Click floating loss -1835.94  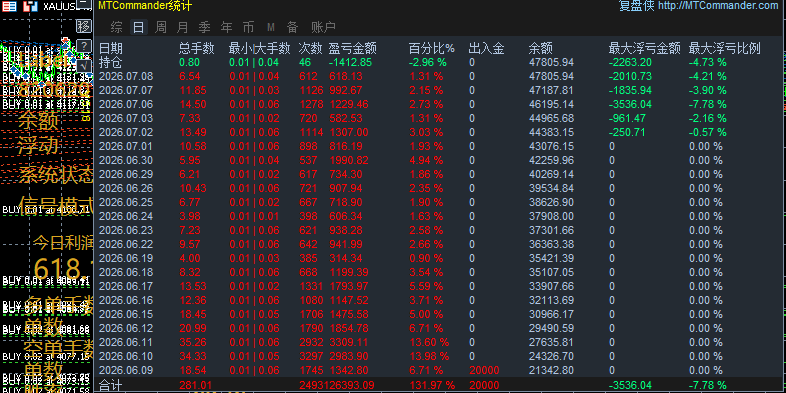point(631,90)
